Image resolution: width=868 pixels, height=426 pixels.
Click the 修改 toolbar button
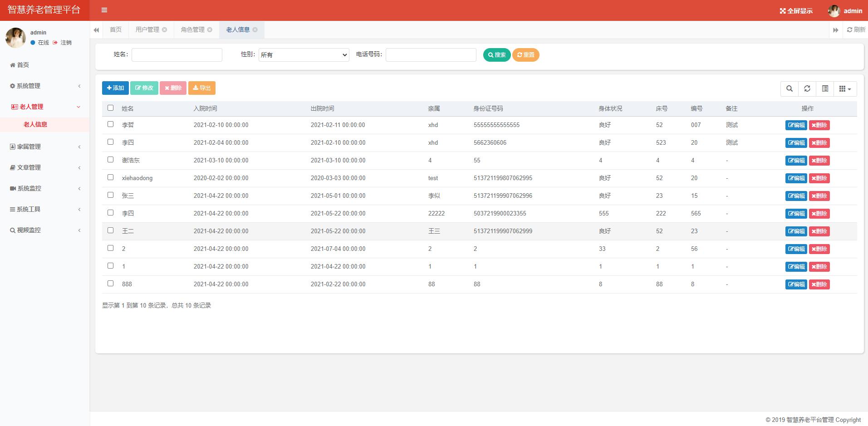[x=144, y=88]
